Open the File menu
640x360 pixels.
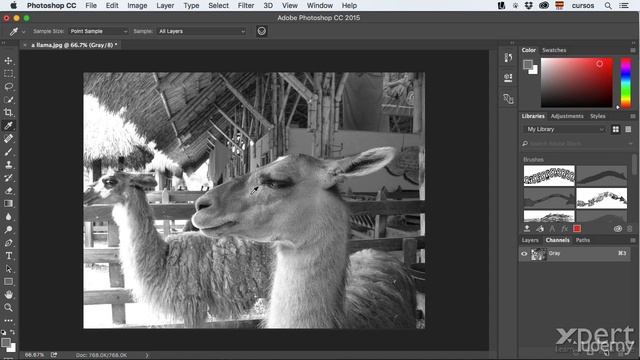(x=91, y=6)
